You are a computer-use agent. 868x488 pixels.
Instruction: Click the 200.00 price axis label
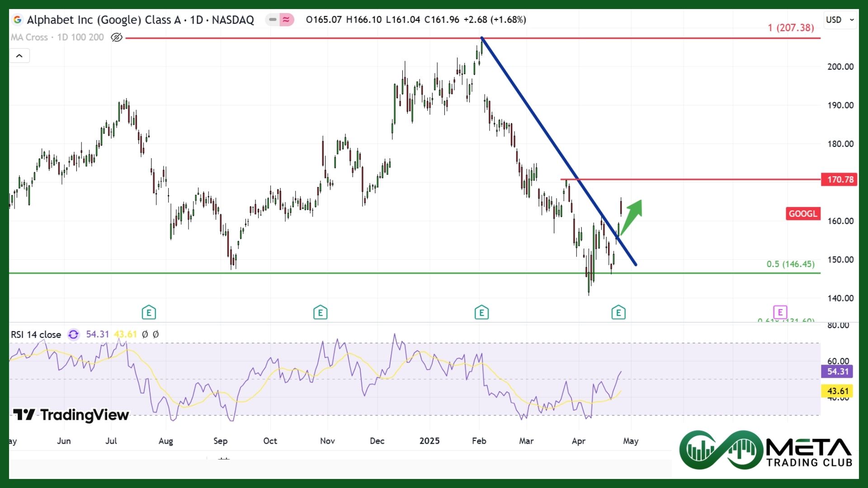pos(840,67)
